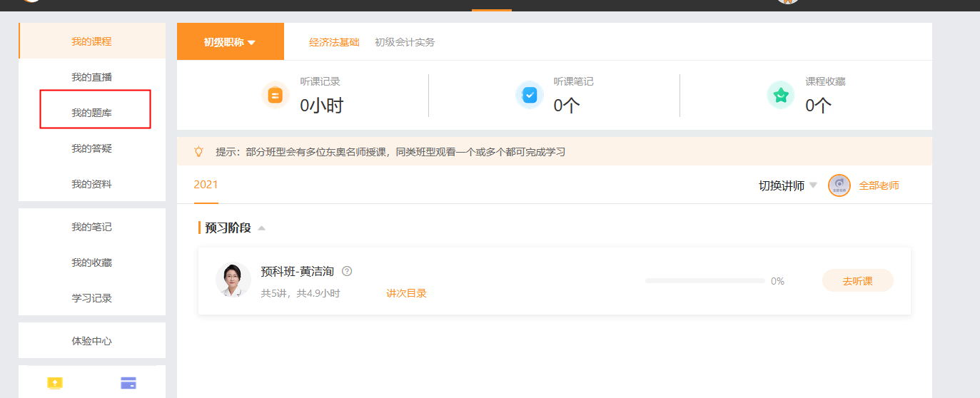980x398 pixels.
Task: Click teacher 黄洁洵's photo thumbnail
Action: pyautogui.click(x=233, y=280)
